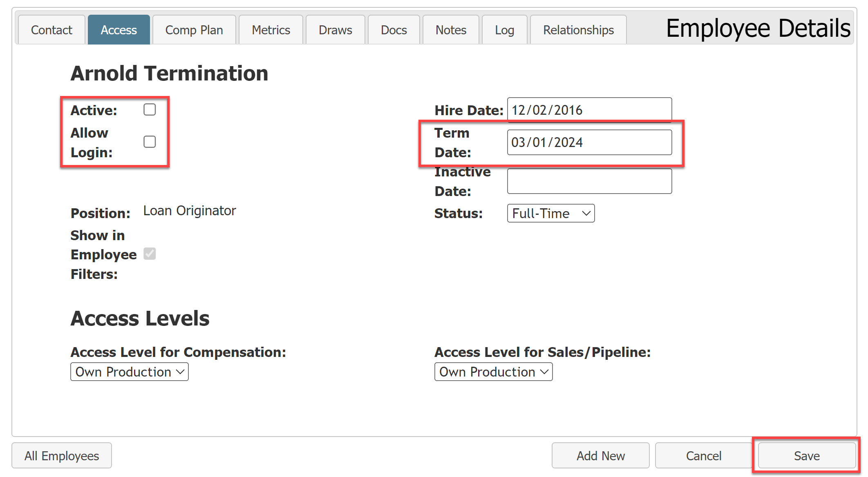868x477 pixels.
Task: Toggle the Active checkbox
Action: (x=150, y=109)
